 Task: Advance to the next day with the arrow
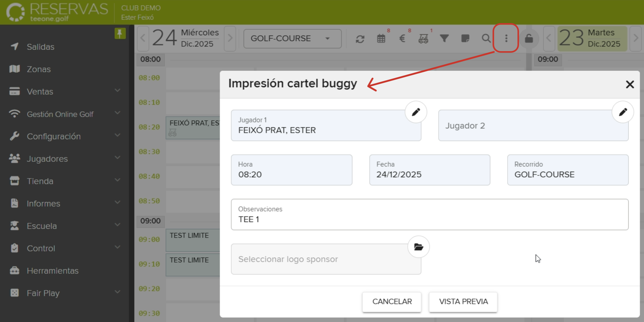coord(230,38)
